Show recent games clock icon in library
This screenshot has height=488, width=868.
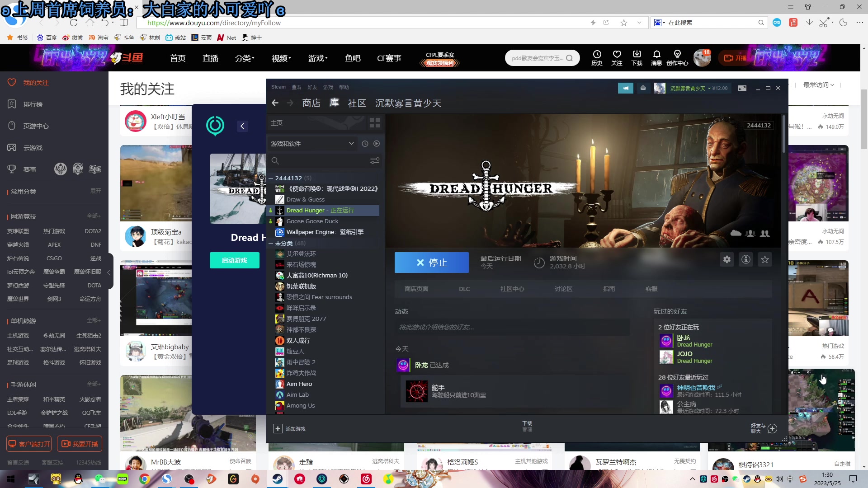tap(365, 144)
